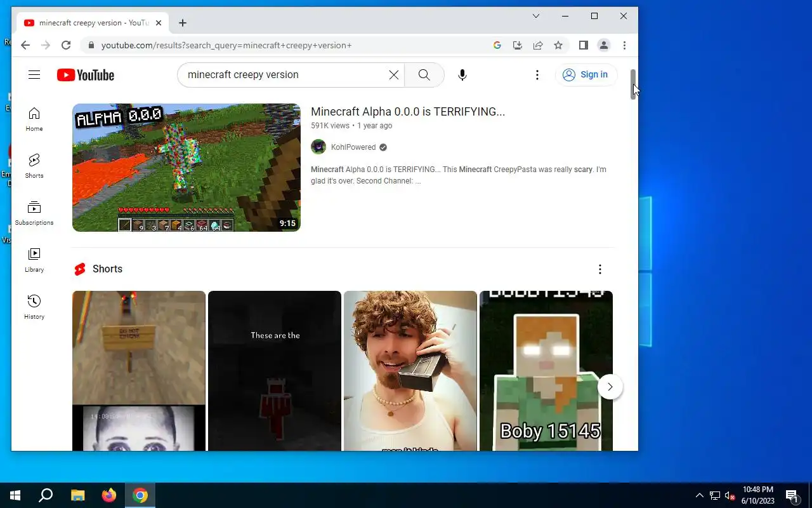Open the Boby 15145 short
The width and height of the screenshot is (812, 508).
tap(546, 371)
